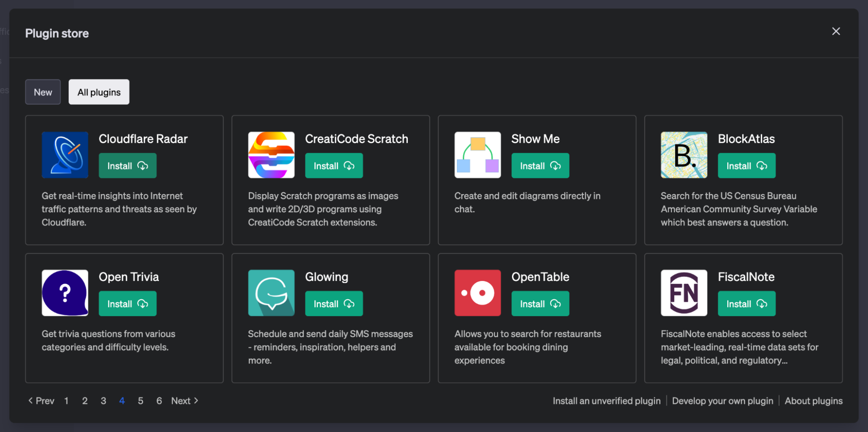This screenshot has width=868, height=432.
Task: Click the Open Trivia question mark icon
Action: [x=65, y=293]
